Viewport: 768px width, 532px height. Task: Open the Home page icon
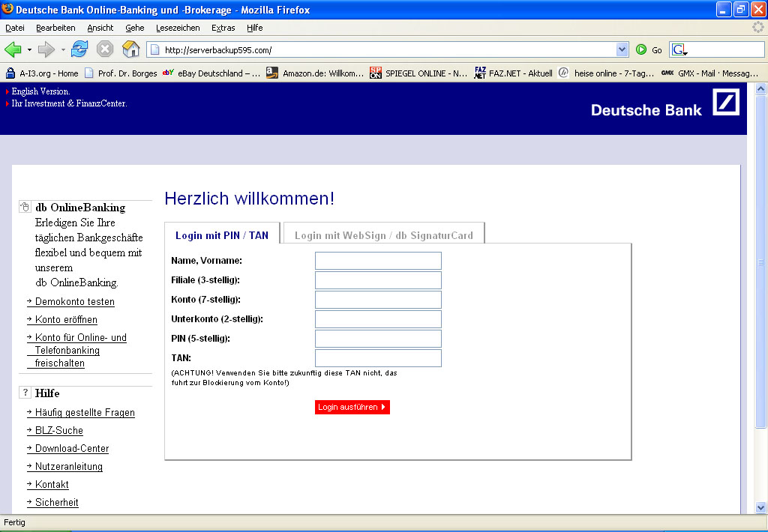pyautogui.click(x=130, y=49)
